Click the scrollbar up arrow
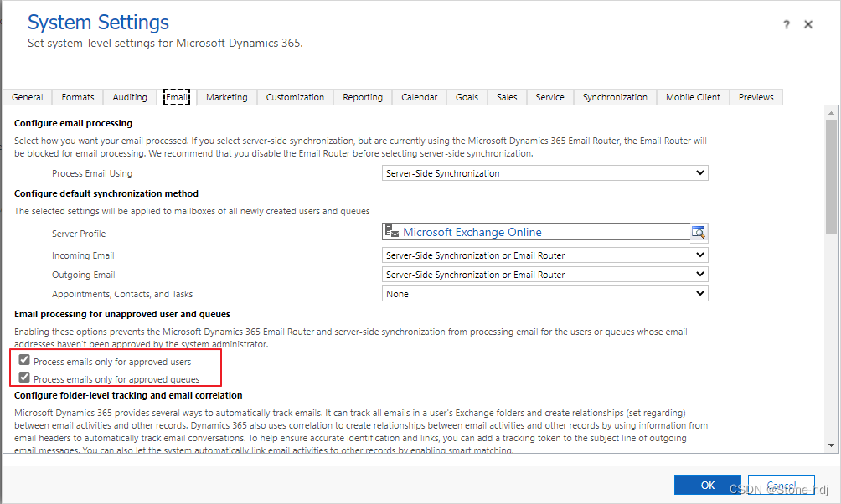The height and width of the screenshot is (504, 841). tap(831, 113)
